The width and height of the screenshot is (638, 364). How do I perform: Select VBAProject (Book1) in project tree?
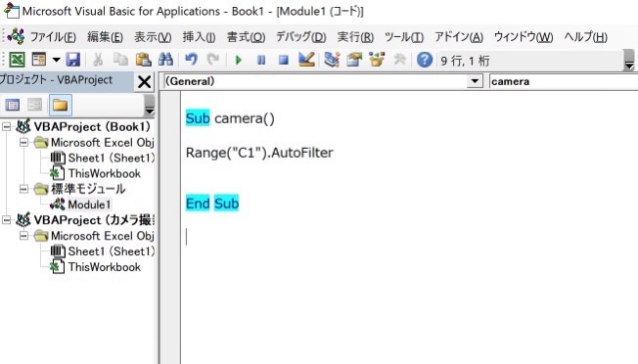[x=92, y=127]
